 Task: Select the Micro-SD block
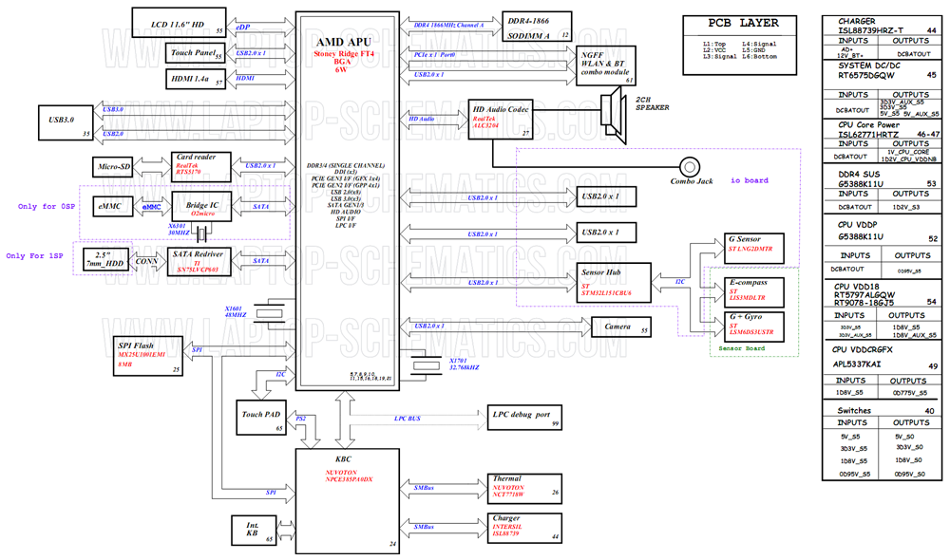point(113,166)
